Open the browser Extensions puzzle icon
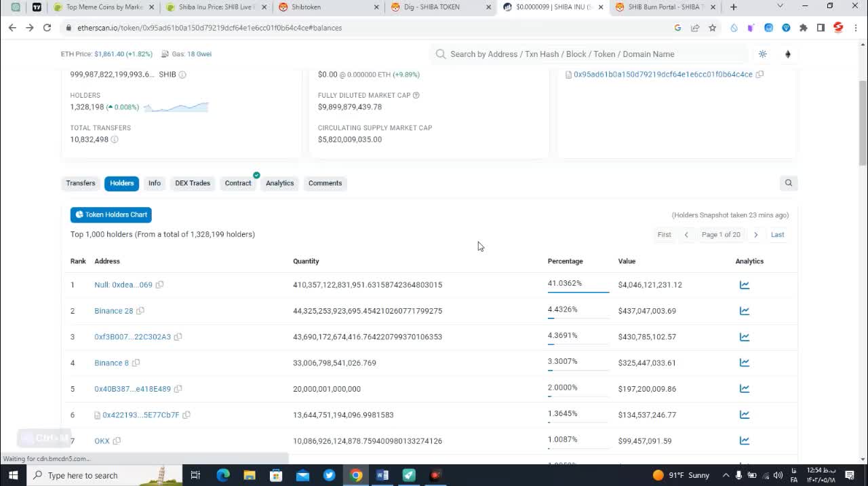This screenshot has width=868, height=486. click(804, 28)
